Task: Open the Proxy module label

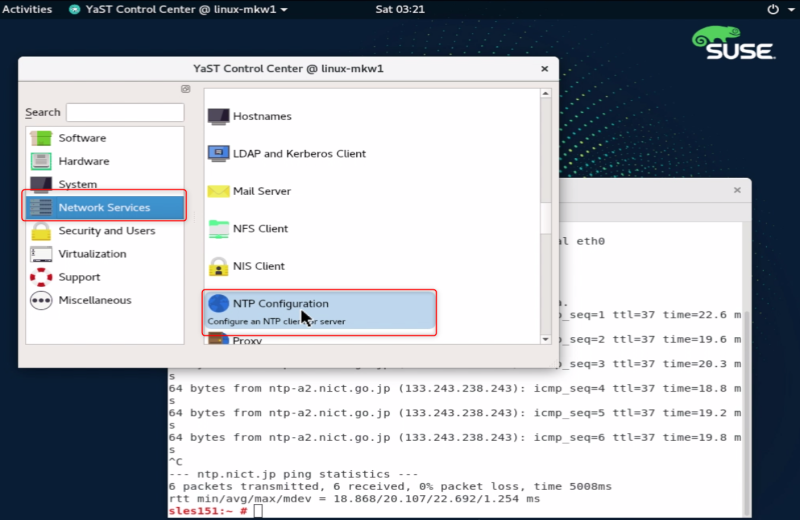Action: click(x=247, y=340)
